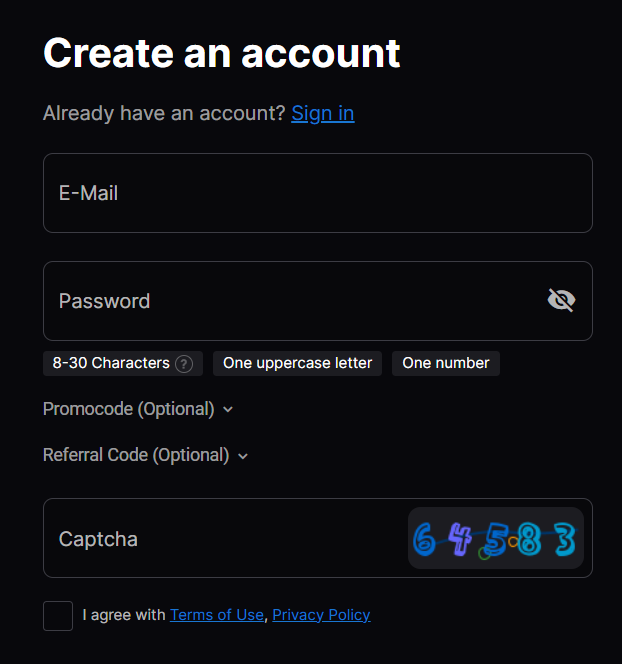Open the Terms of Use link
This screenshot has width=622, height=664.
pyautogui.click(x=216, y=615)
